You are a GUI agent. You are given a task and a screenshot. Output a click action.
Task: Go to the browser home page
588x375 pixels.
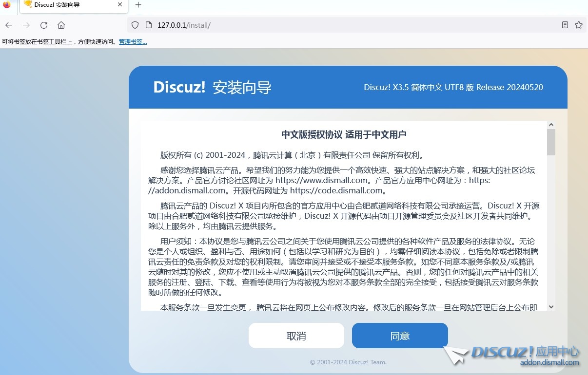61,25
